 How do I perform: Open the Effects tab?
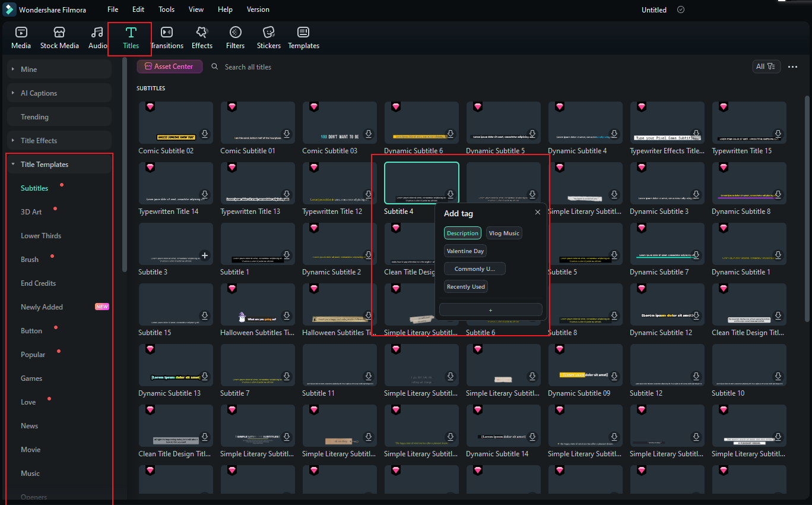(x=202, y=38)
